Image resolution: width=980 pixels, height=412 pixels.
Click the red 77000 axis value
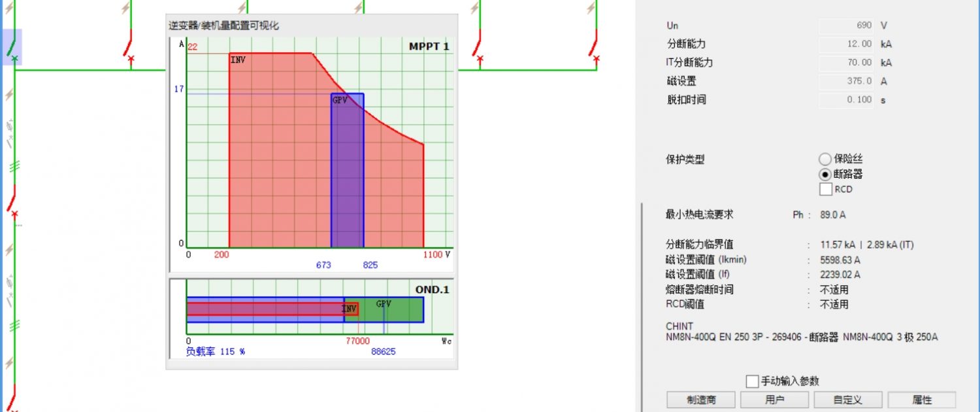tap(357, 341)
